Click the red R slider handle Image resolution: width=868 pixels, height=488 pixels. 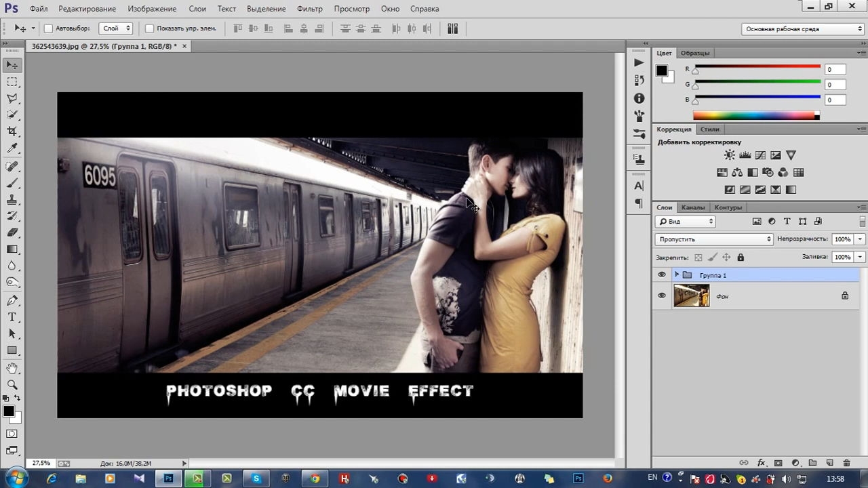pos(695,70)
